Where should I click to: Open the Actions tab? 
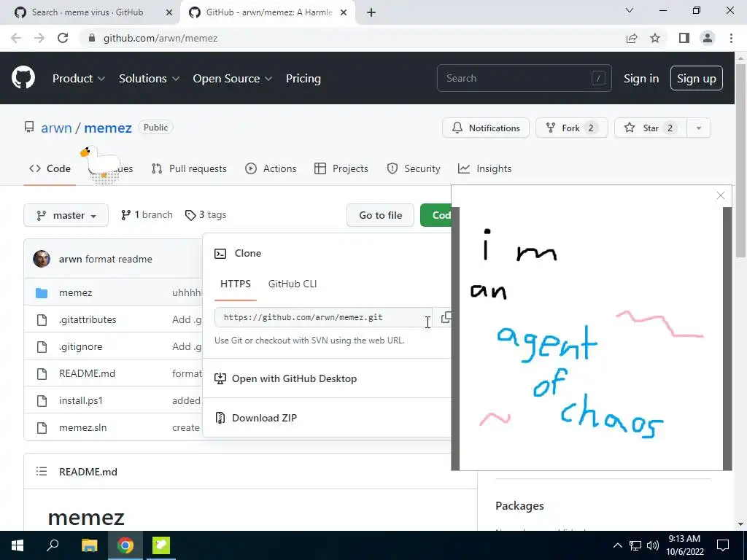click(x=271, y=168)
